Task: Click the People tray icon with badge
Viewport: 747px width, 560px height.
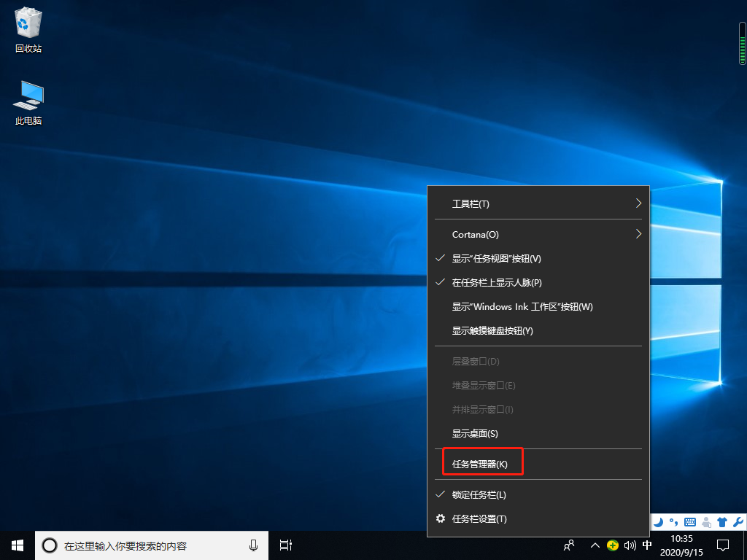Action: coord(705,522)
